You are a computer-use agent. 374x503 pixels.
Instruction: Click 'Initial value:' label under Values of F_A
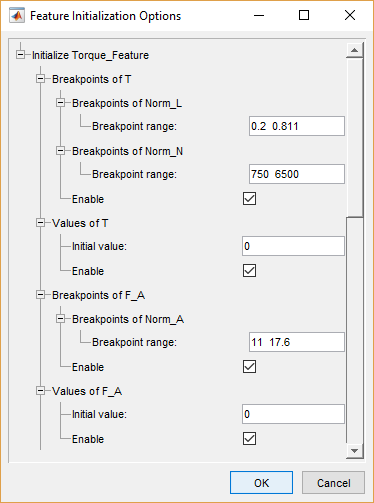99,414
